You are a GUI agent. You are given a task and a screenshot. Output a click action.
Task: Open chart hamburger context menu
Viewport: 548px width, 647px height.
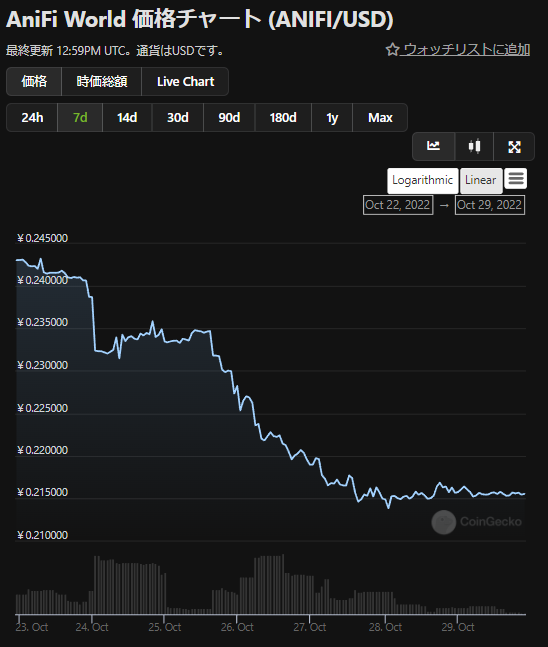[516, 179]
